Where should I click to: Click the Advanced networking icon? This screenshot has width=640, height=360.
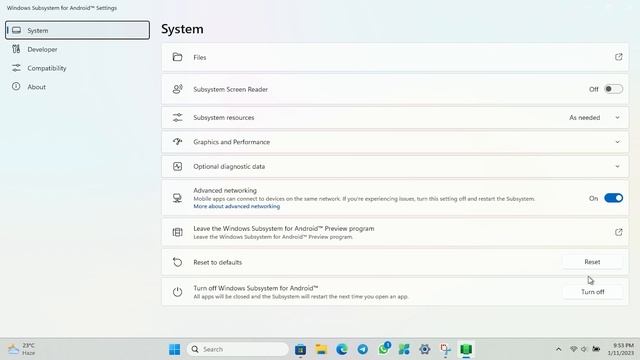pos(177,198)
